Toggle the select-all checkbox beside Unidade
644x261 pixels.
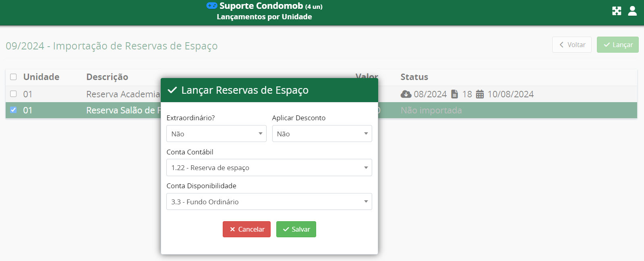click(14, 77)
